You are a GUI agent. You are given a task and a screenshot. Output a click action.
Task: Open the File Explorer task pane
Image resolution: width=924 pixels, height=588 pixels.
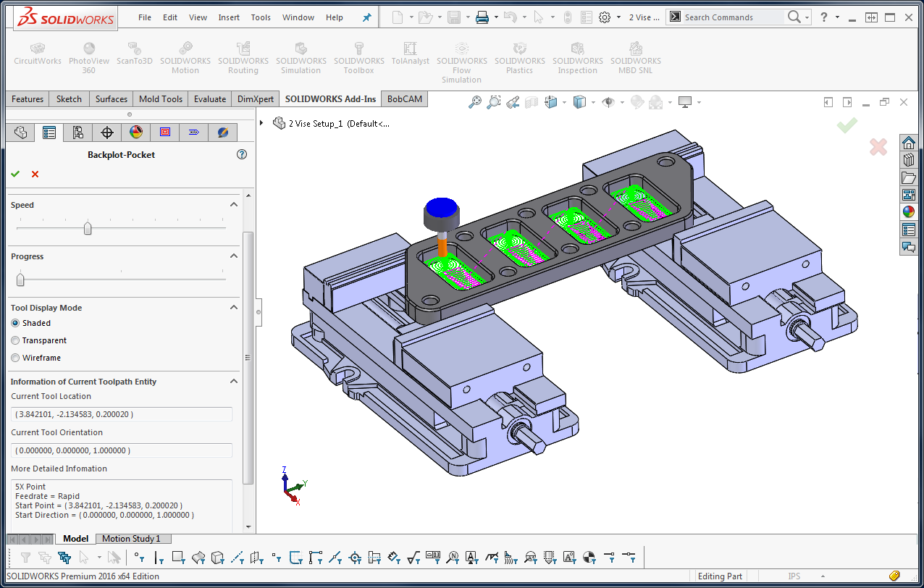(x=908, y=177)
